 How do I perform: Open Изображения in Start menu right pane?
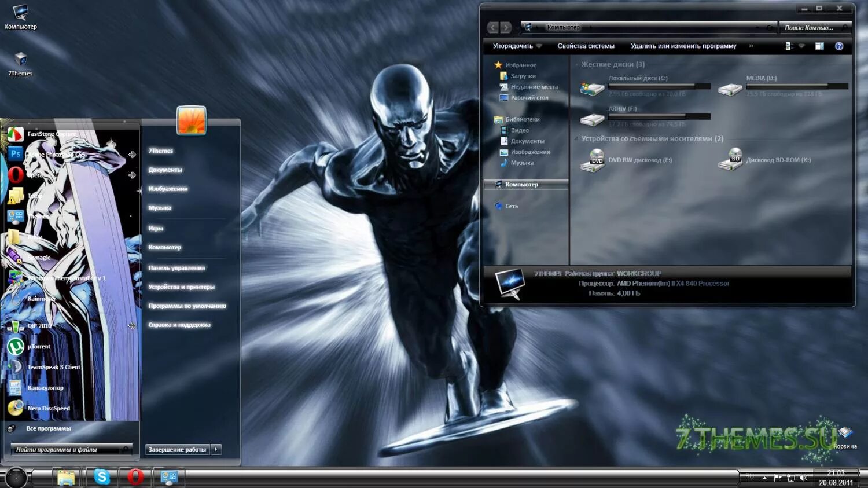pos(168,189)
